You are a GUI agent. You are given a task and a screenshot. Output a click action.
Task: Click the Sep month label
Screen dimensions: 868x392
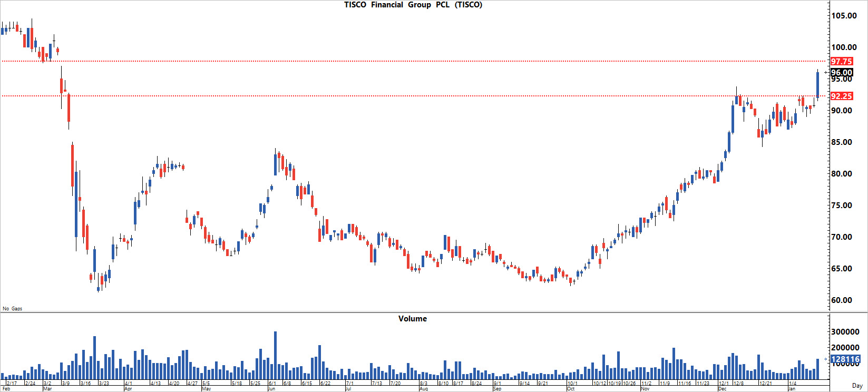(498, 389)
